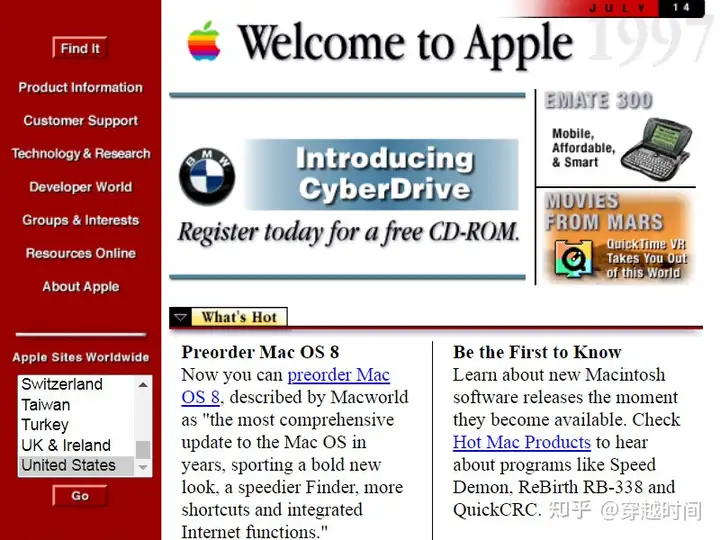
Task: Go to Technology & Research
Action: [81, 153]
